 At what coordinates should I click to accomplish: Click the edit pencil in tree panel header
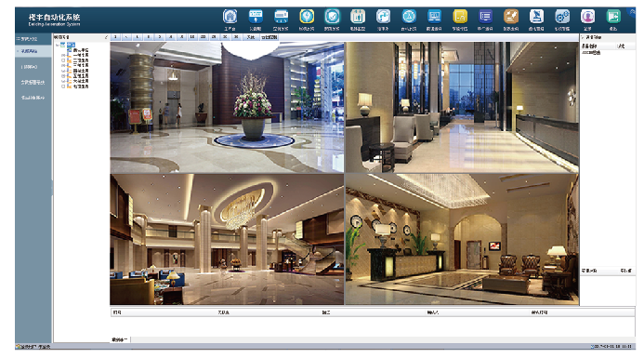[106, 37]
